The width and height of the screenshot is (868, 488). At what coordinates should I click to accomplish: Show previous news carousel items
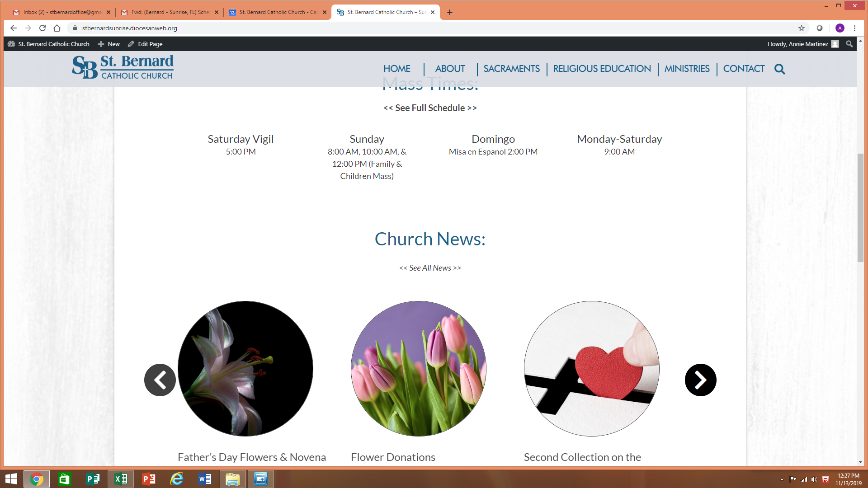[x=160, y=380]
